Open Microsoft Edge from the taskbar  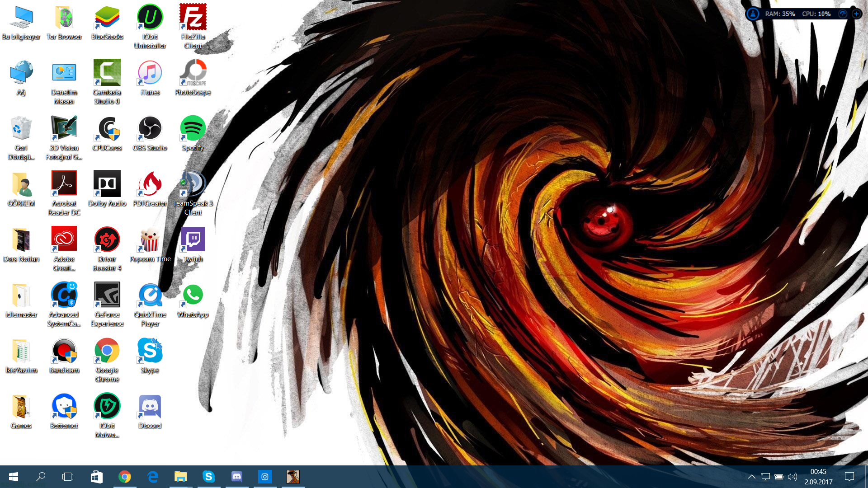[x=153, y=477]
